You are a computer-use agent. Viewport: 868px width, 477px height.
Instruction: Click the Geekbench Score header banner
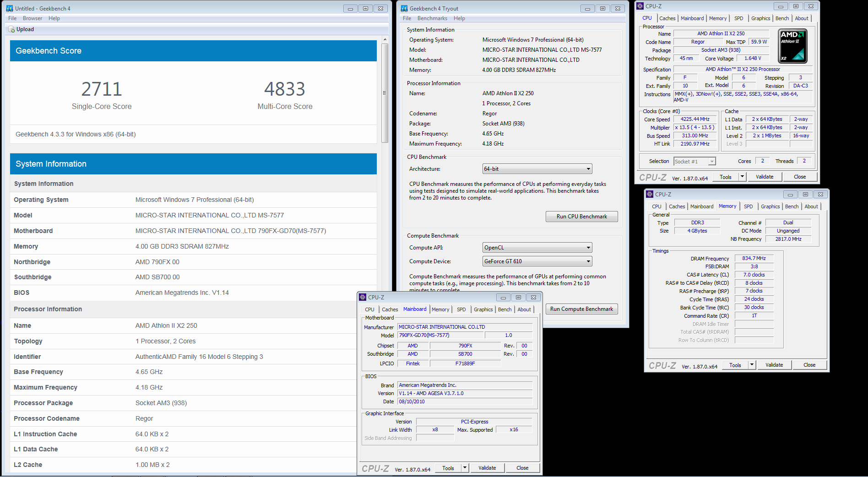point(193,51)
